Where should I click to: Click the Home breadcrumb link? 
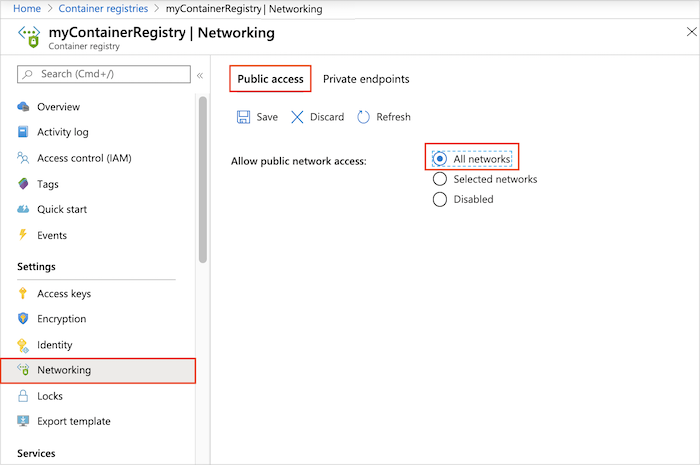click(x=27, y=9)
